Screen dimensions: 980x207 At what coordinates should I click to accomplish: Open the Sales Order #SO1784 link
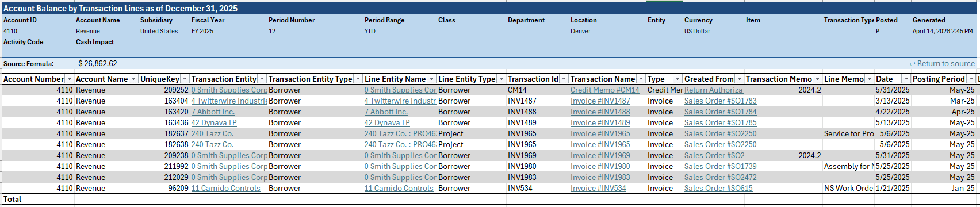tap(721, 112)
